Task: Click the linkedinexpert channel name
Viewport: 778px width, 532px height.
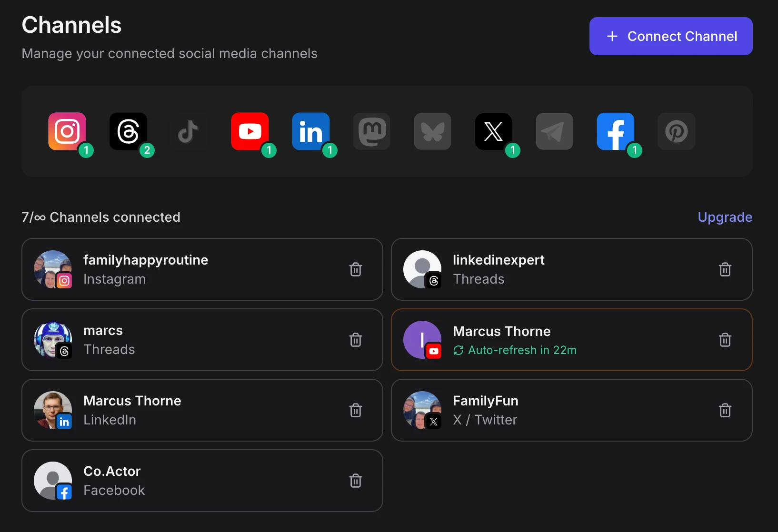Action: (x=499, y=260)
